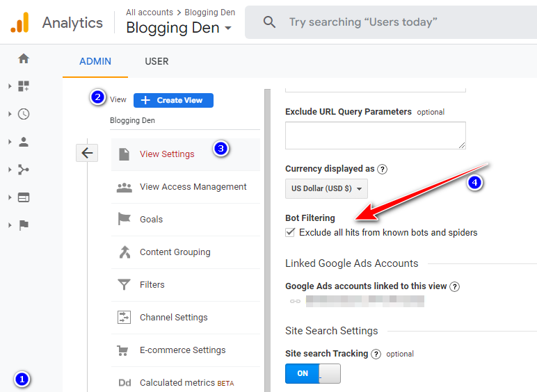Open Audience person icon in sidebar
Screen dimensions: 537x392
pyautogui.click(x=24, y=142)
